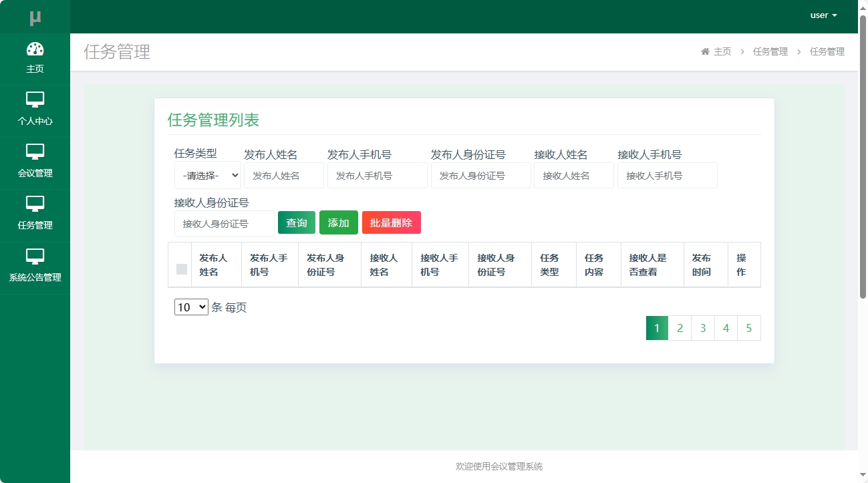Select the dashboard gauge icon beside 主页

point(35,49)
